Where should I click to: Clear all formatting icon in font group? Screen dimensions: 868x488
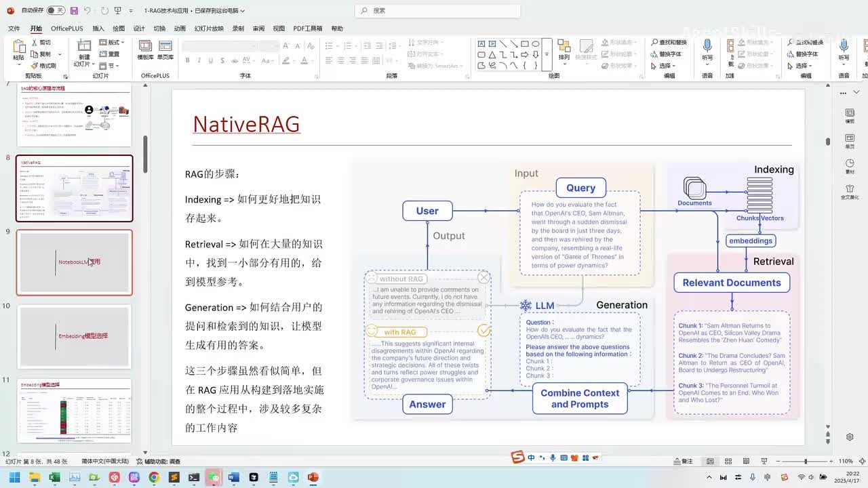(x=310, y=45)
